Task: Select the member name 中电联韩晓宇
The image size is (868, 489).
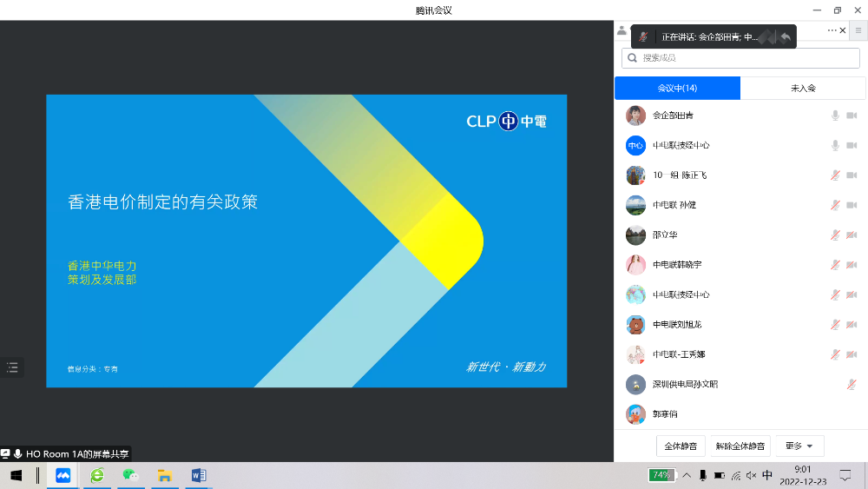Action: [x=677, y=265]
